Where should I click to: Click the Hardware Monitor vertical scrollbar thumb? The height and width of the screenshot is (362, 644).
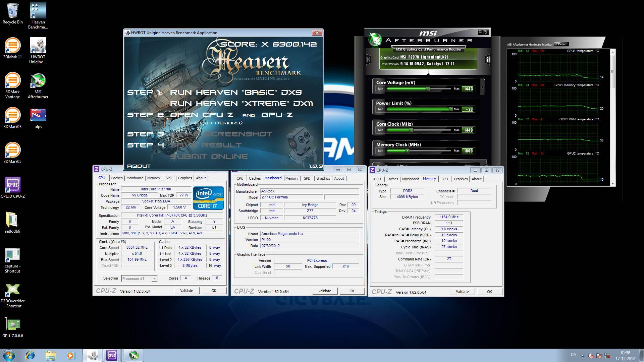[x=612, y=71]
